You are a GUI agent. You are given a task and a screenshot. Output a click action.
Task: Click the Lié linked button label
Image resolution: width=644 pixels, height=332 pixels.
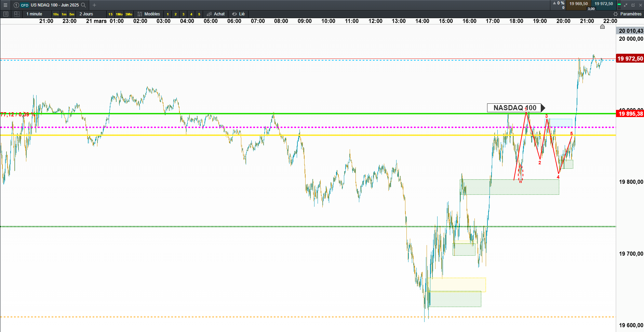point(242,14)
